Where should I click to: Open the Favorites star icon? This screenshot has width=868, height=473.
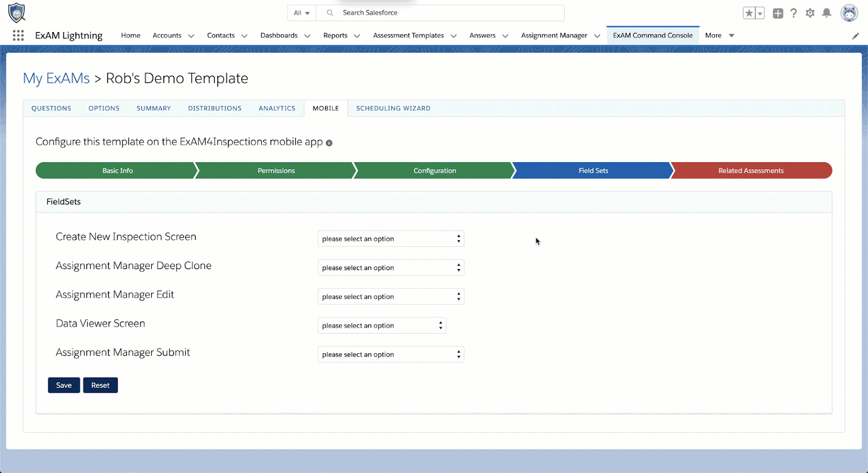(749, 13)
